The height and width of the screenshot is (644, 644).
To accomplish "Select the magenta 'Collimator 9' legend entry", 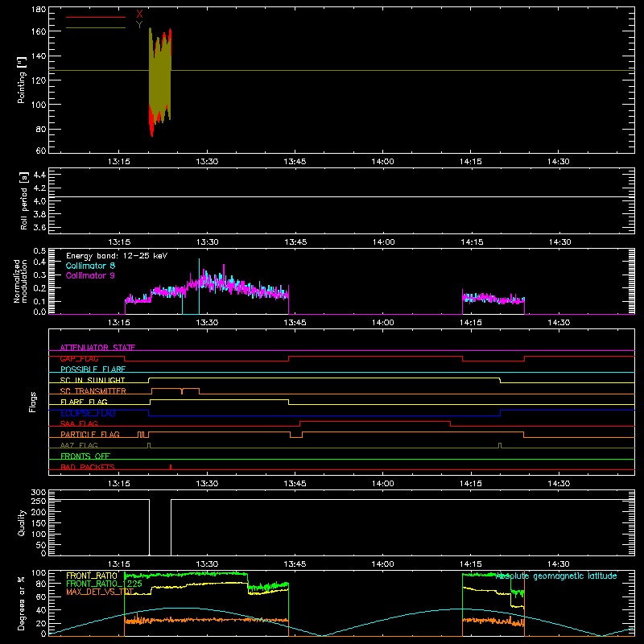I will (x=90, y=275).
